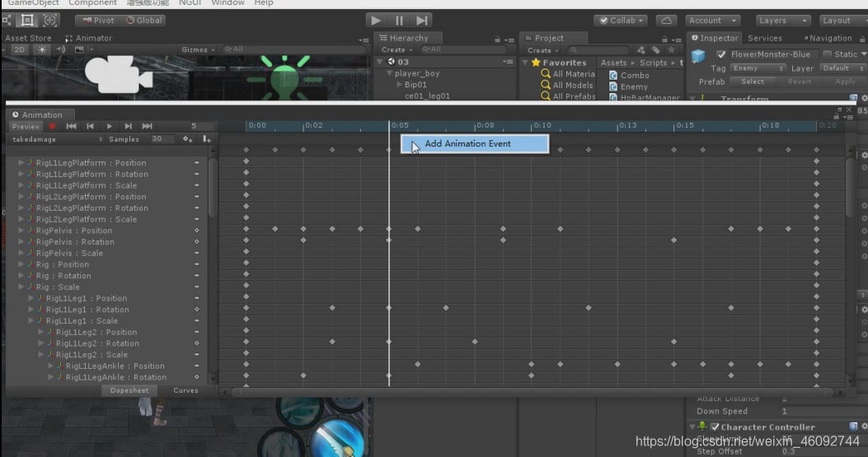
Task: Click the prefab Revert button
Action: point(799,82)
